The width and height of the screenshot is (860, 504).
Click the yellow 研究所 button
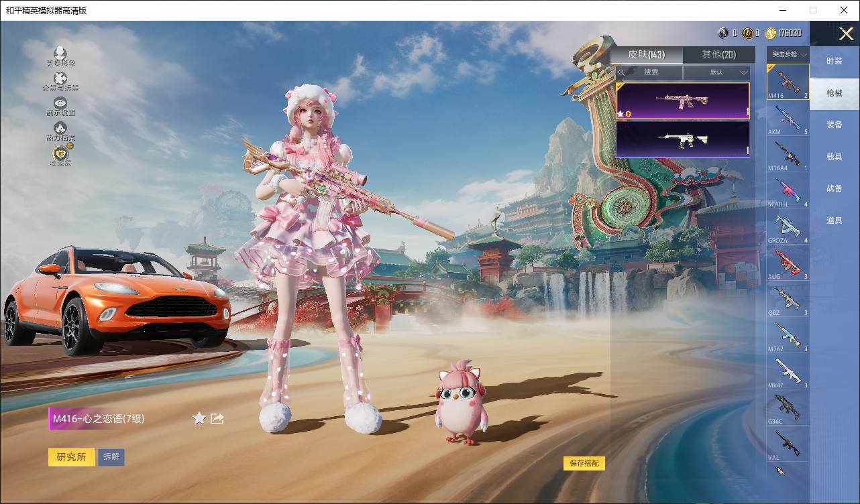71,457
